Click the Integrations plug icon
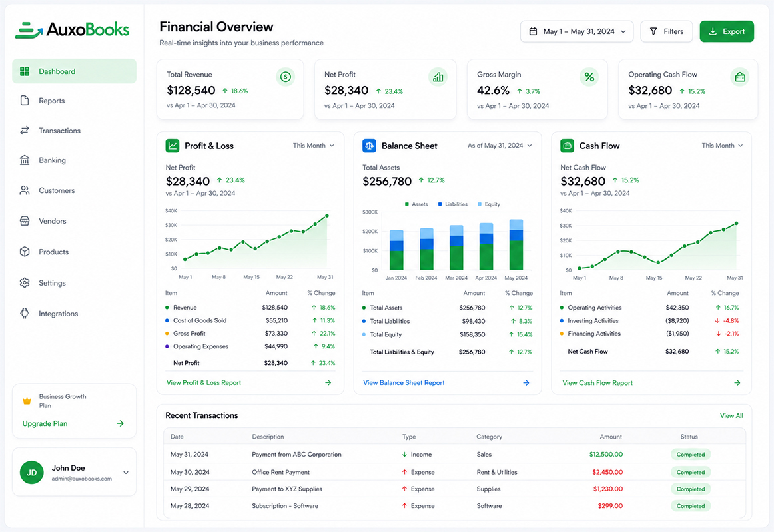Screen dimensions: 774x532 [25, 314]
